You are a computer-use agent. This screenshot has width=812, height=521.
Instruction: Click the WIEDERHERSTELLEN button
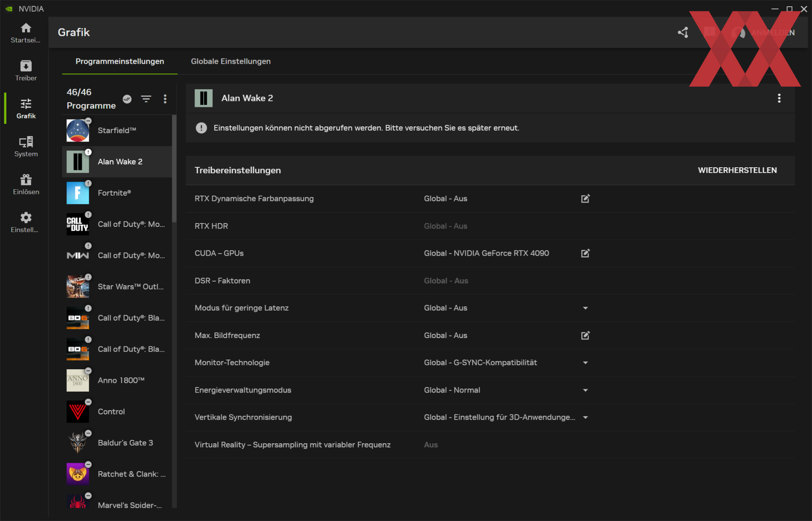(737, 170)
